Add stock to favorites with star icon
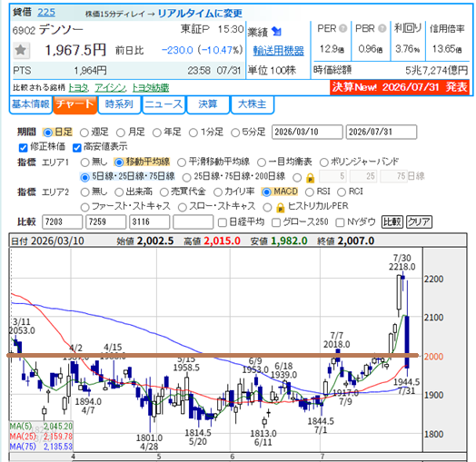Viewport: 476px width, 462px height. click(21, 50)
